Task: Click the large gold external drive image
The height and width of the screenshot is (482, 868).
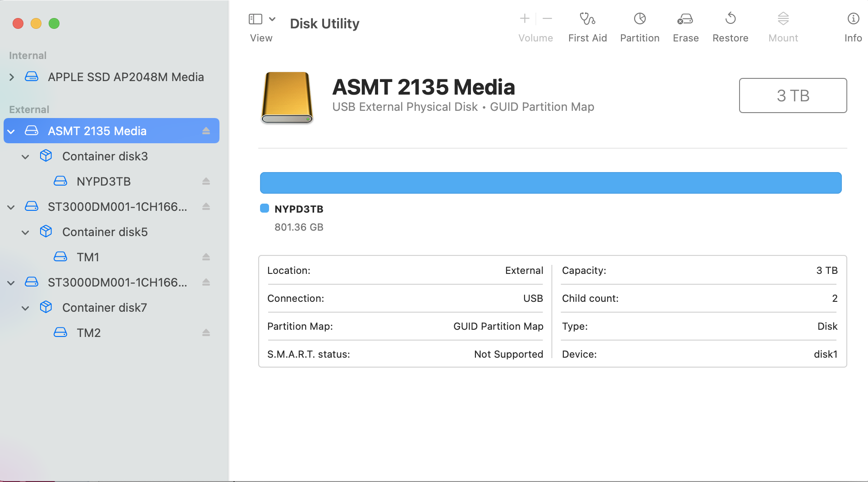Action: click(287, 97)
